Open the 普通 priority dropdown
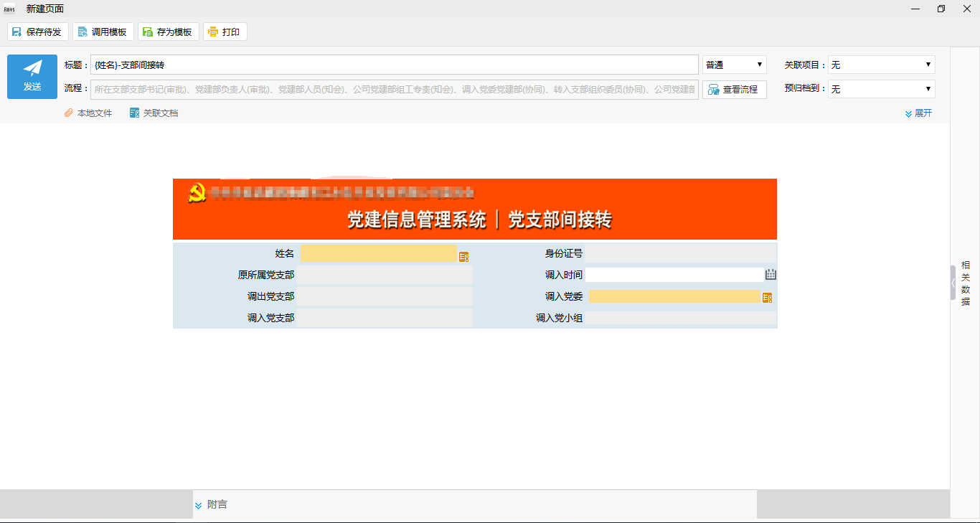This screenshot has width=980, height=523. point(734,65)
